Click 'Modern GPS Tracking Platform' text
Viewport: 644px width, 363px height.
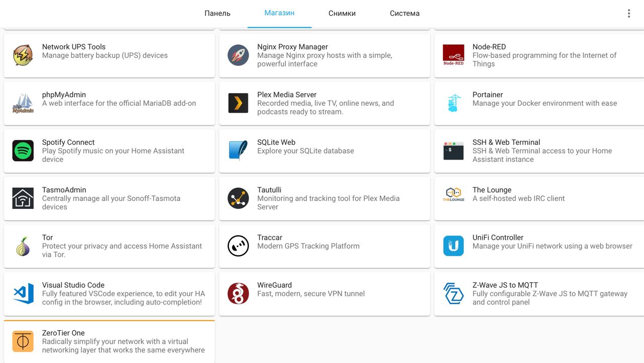coord(308,246)
